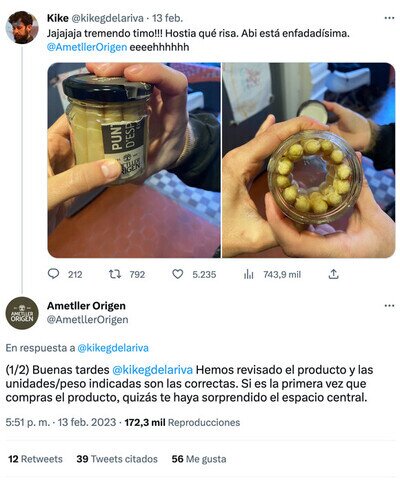
Task: Open Kike's profile avatar
Action: coord(22,27)
